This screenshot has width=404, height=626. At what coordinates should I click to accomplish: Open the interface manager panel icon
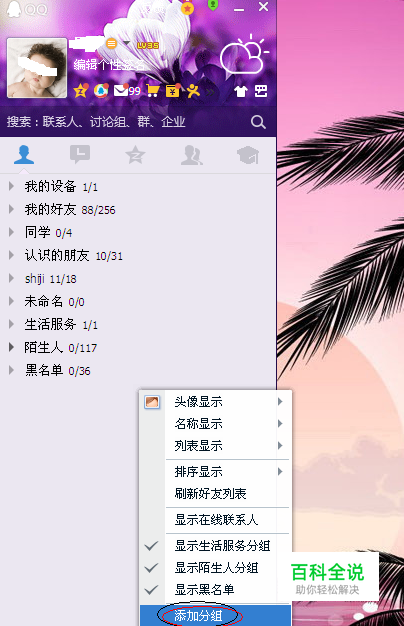(x=261, y=91)
